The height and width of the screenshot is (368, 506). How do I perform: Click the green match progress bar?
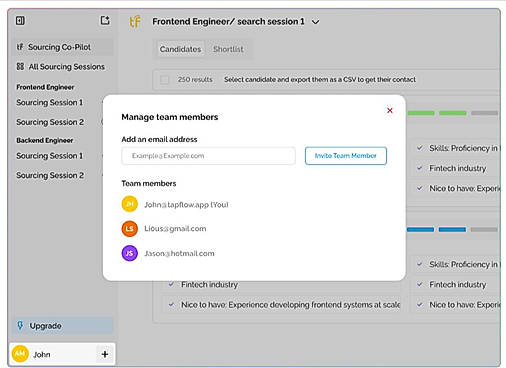453,113
